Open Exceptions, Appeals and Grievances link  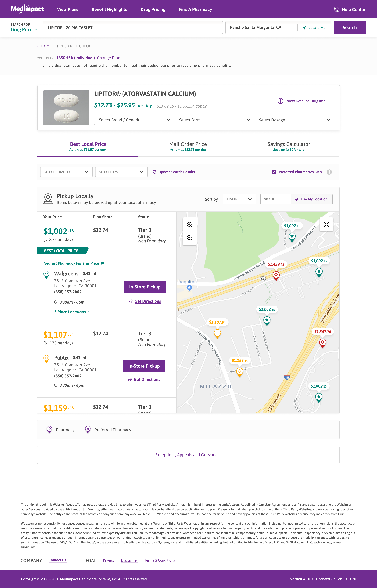(188, 455)
